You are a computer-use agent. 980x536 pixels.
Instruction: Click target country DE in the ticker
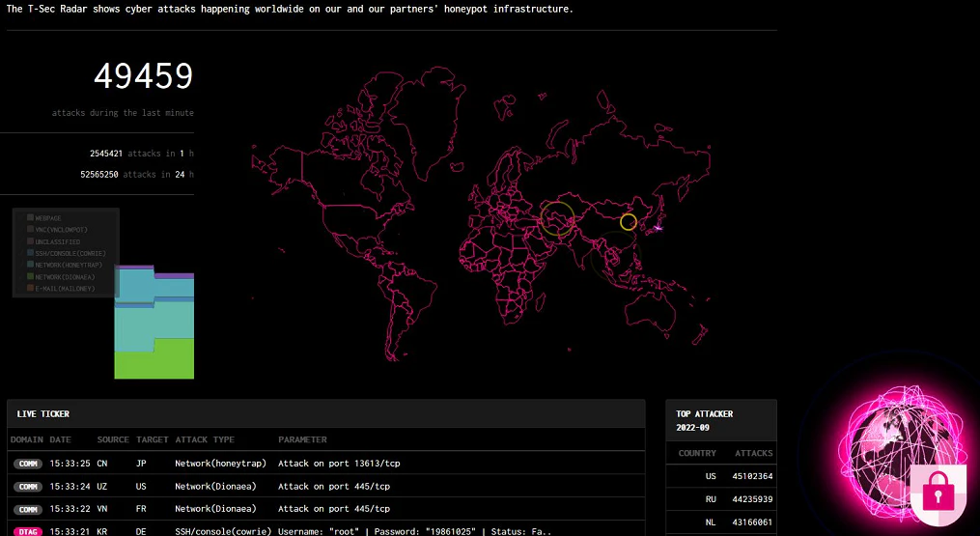point(141,531)
